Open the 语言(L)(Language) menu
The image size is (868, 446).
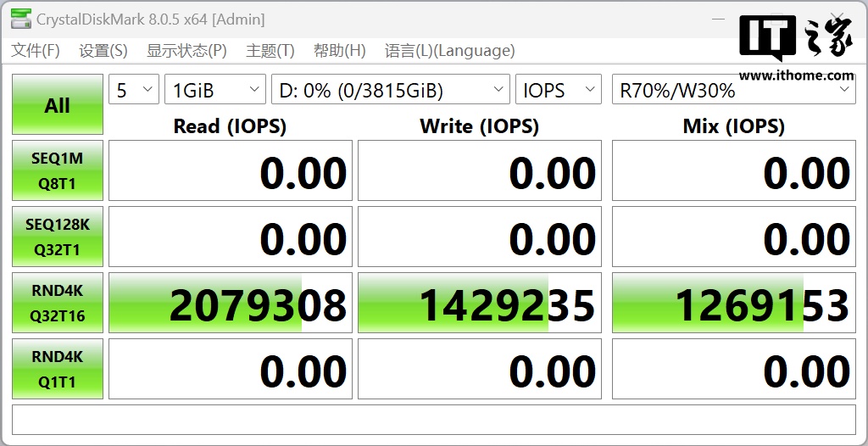click(x=449, y=51)
